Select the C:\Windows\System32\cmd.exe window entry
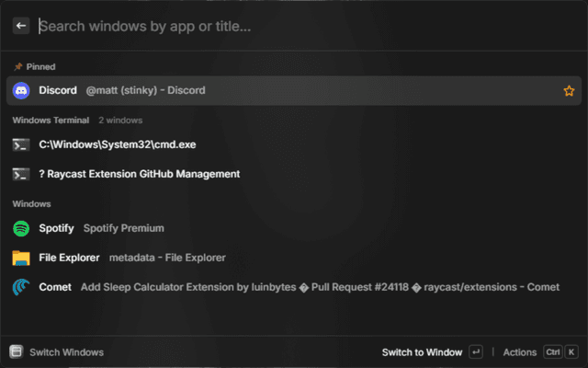588x368 pixels. [118, 144]
